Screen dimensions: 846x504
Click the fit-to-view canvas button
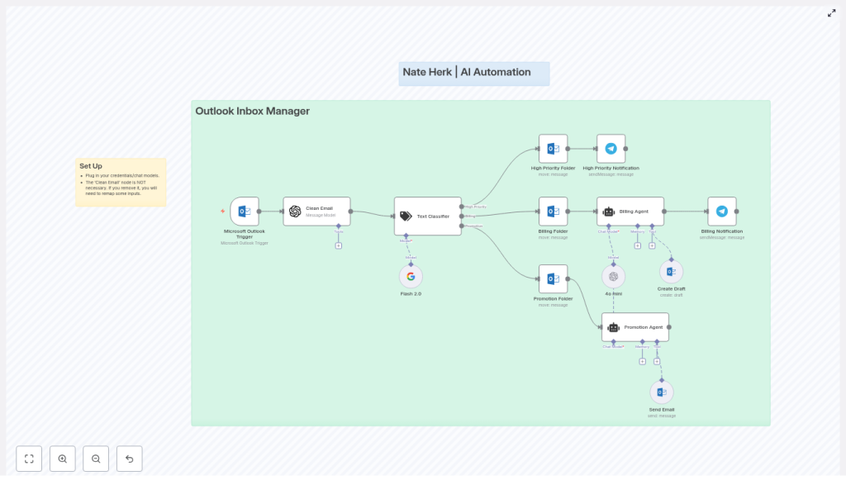click(x=29, y=459)
